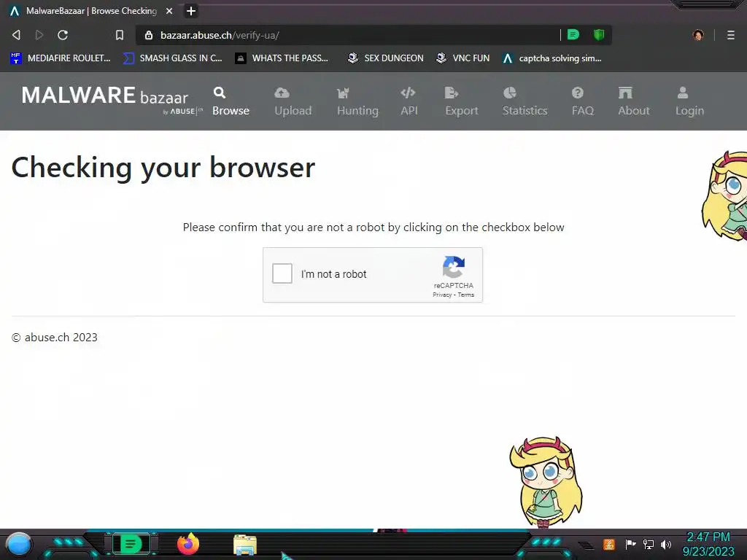
Task: Go to API in site navigation
Action: [409, 101]
